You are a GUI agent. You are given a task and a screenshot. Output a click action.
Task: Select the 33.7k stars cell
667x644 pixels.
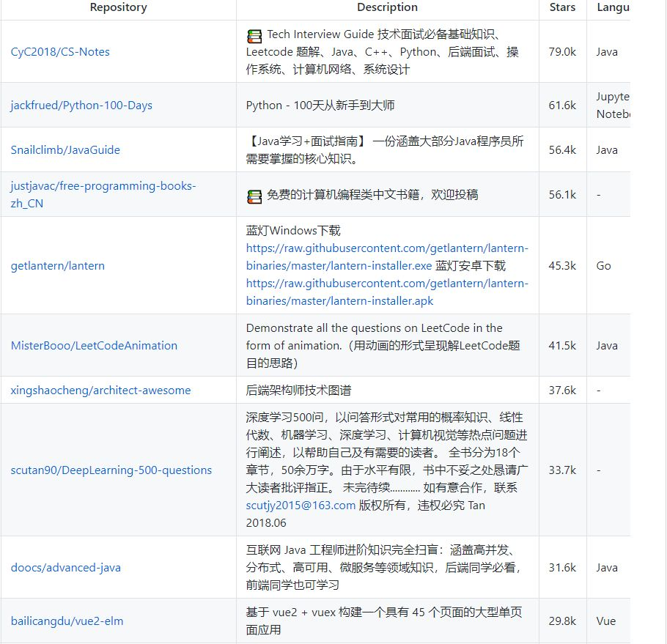pos(562,470)
